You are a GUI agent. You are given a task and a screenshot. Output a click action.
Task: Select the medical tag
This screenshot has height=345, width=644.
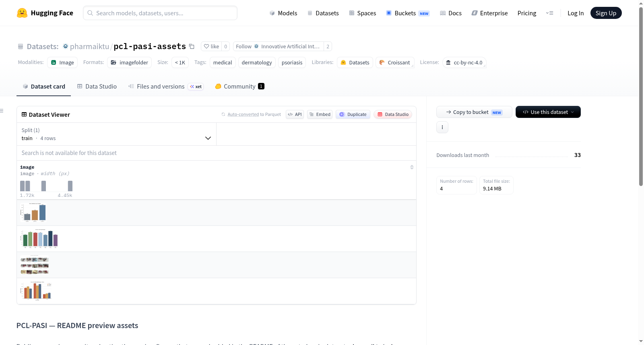coord(223,62)
